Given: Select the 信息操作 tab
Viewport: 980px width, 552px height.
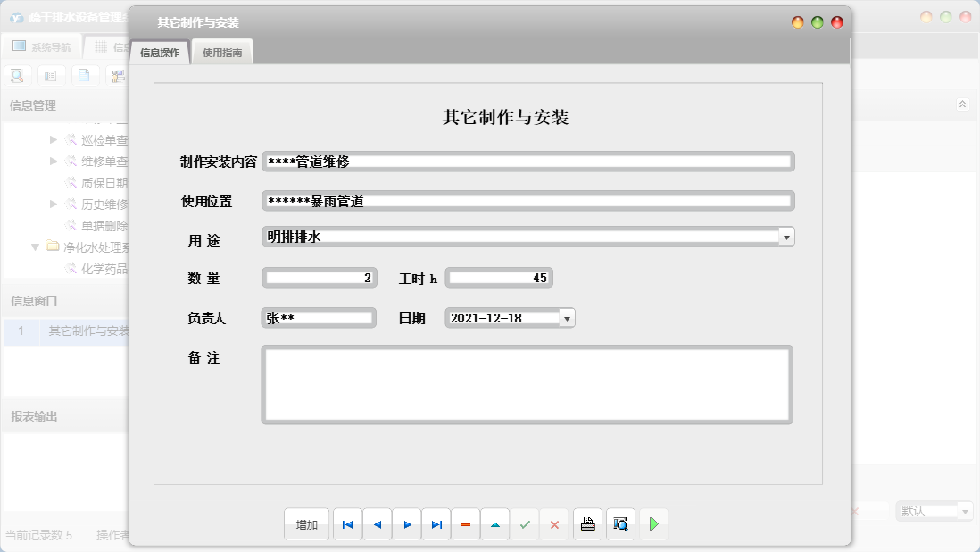Looking at the screenshot, I should point(159,52).
